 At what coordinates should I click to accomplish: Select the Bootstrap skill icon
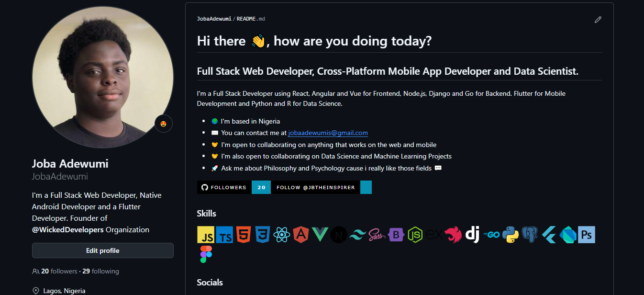point(396,235)
